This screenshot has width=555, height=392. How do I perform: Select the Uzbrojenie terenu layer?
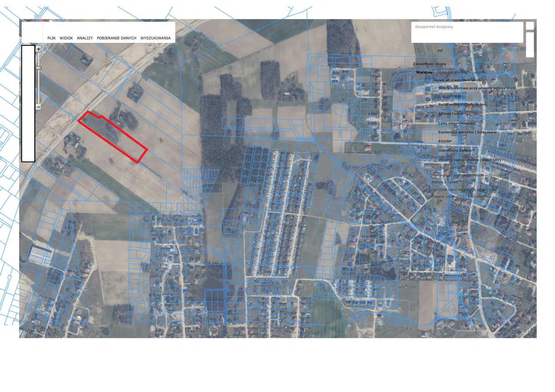(454, 150)
